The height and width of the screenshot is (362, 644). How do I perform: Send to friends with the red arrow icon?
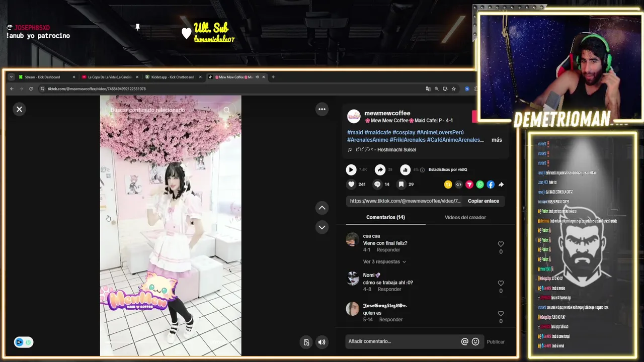469,185
